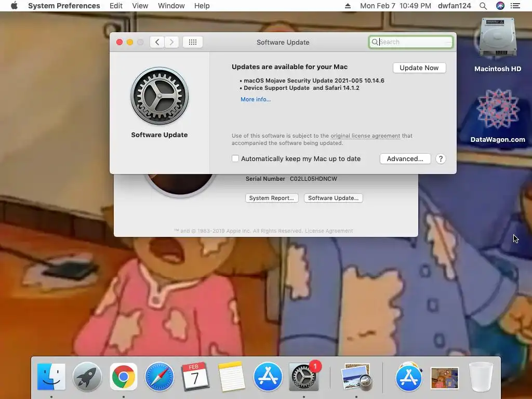
Task: Open Preview from the Dock
Action: click(356, 377)
